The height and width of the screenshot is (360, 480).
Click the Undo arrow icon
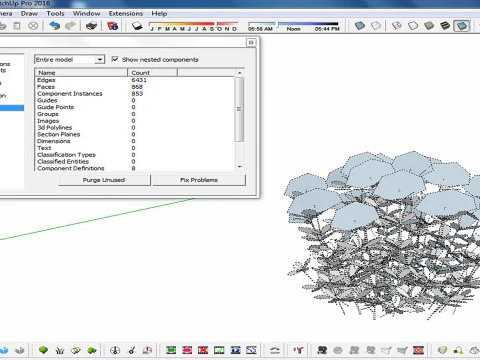pos(54,26)
